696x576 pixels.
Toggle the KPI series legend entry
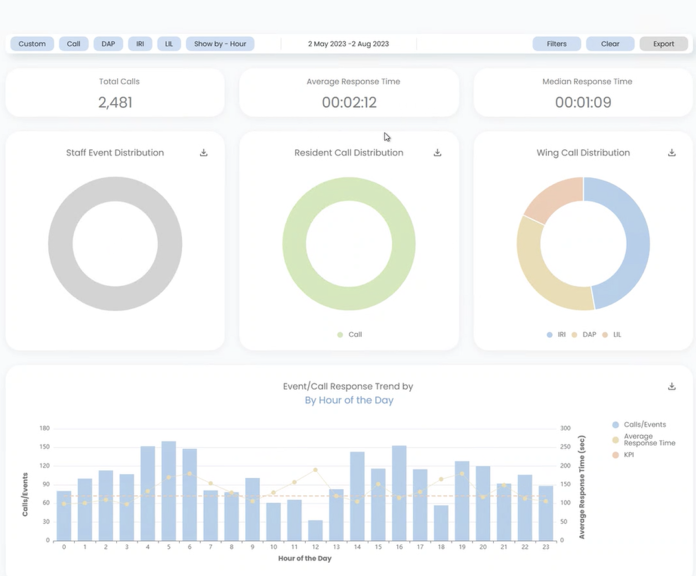coord(623,455)
